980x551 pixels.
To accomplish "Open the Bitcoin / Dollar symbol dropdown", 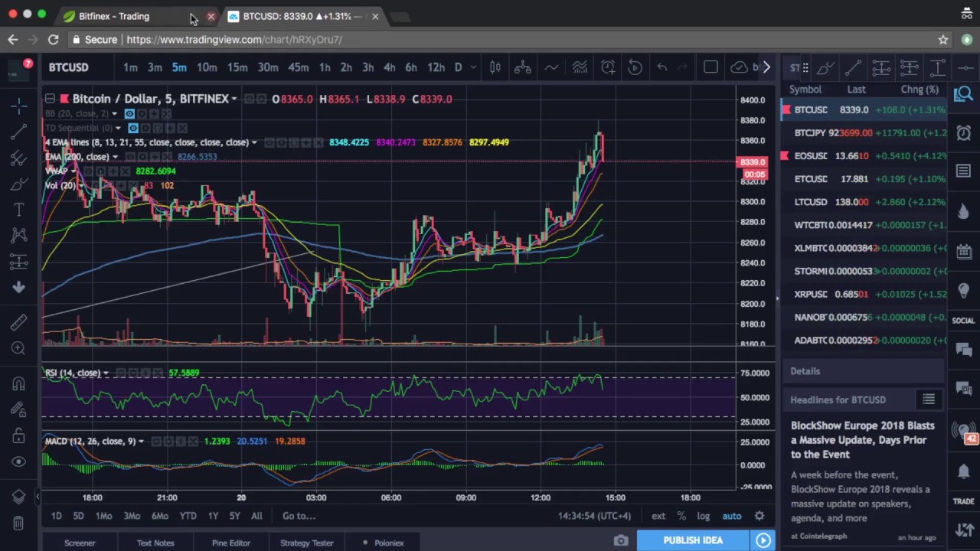I will tap(234, 99).
